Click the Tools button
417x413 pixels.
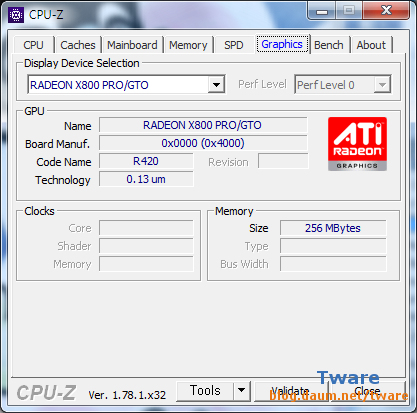(205, 391)
